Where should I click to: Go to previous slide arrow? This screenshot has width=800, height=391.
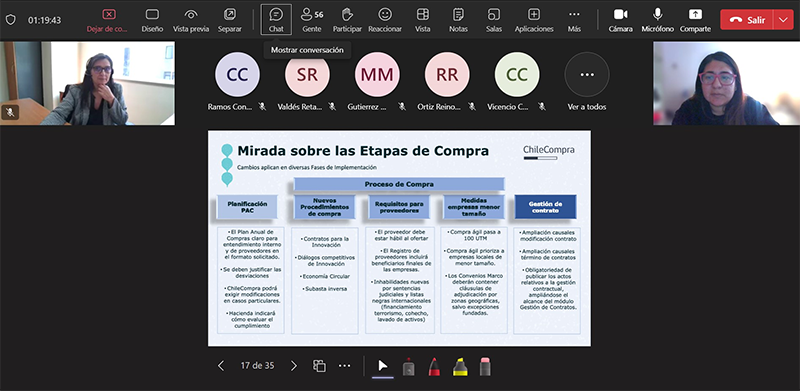pos(221,365)
